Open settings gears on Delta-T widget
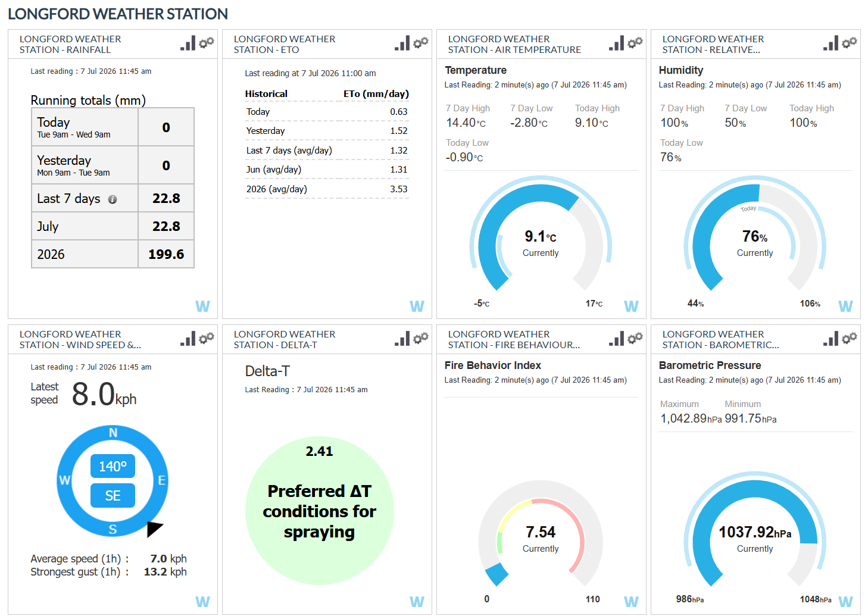The height and width of the screenshot is (616, 868). [421, 338]
